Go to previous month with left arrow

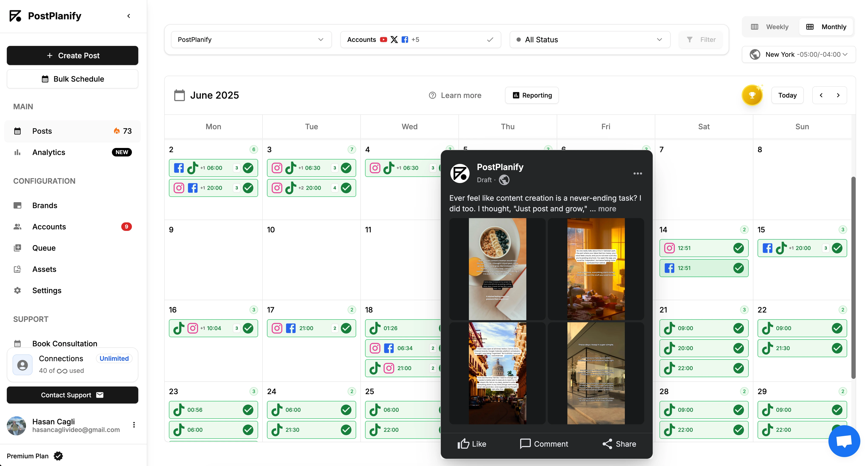[821, 95]
